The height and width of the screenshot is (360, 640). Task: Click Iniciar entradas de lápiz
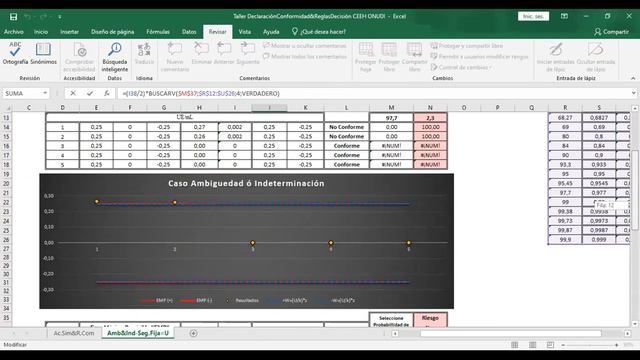pyautogui.click(x=556, y=57)
